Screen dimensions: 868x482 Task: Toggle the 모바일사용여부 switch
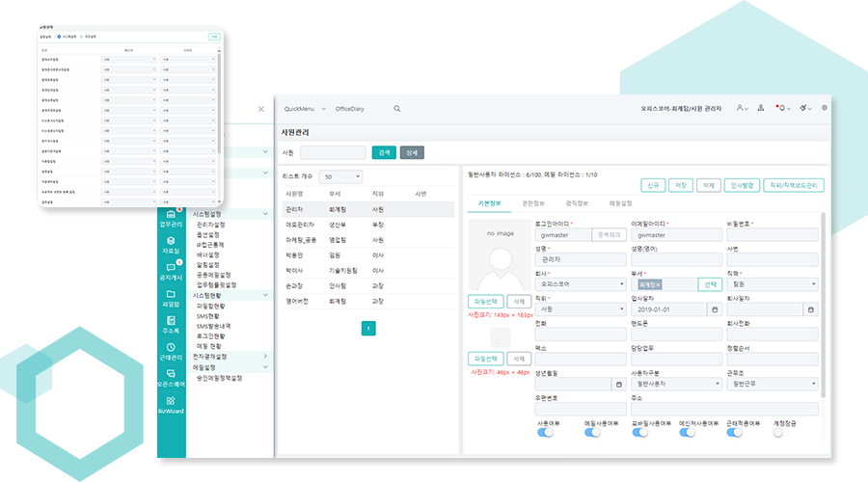[641, 433]
